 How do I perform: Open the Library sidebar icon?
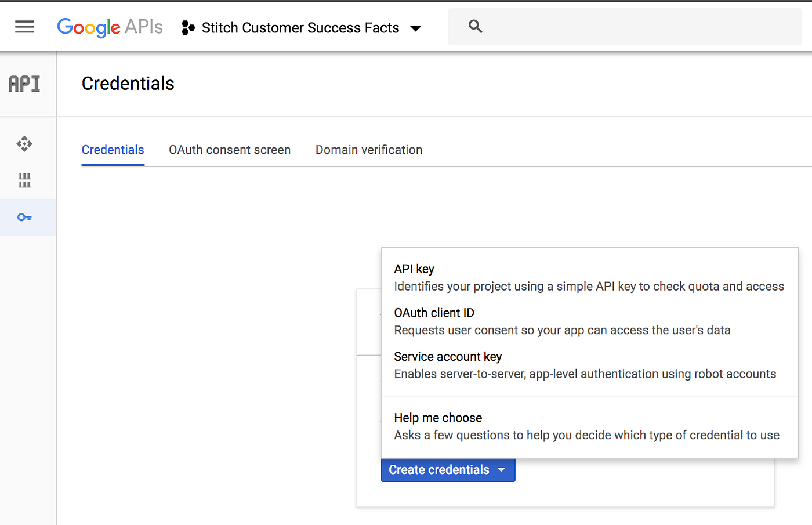[x=24, y=180]
